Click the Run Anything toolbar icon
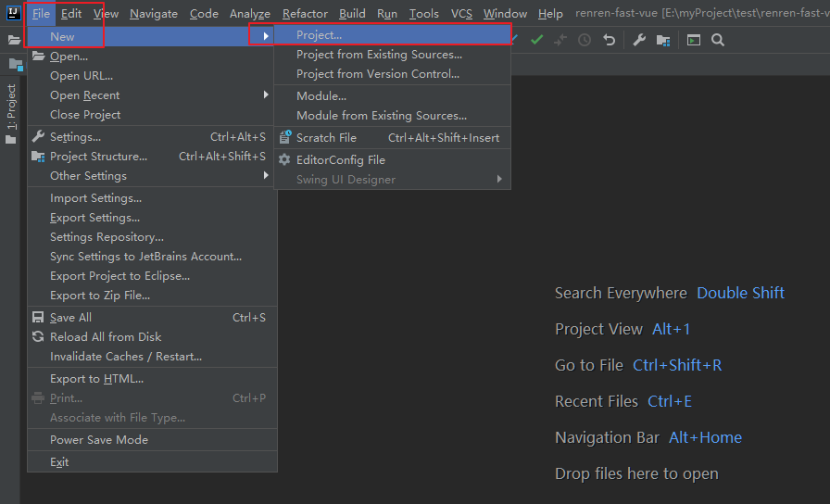This screenshot has width=830, height=504. (694, 40)
